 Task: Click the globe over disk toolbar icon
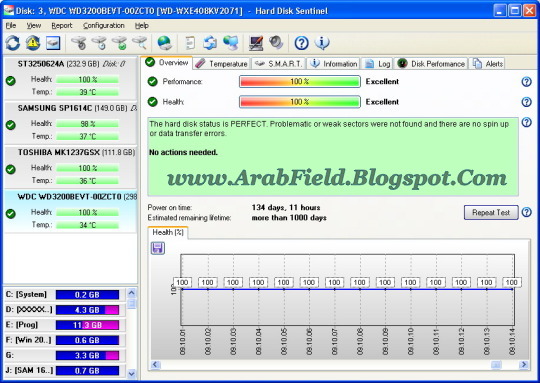tap(165, 43)
